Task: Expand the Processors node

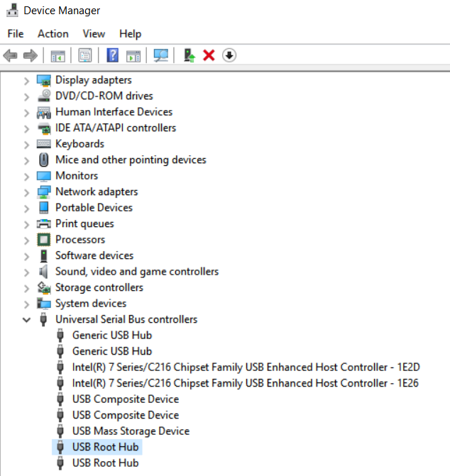Action: coord(27,240)
